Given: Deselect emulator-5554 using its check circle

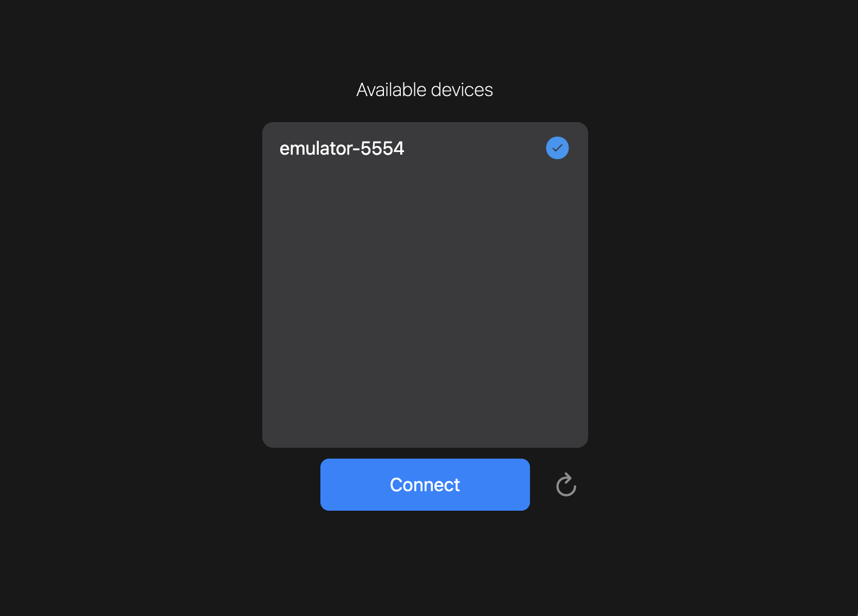Looking at the screenshot, I should (557, 148).
